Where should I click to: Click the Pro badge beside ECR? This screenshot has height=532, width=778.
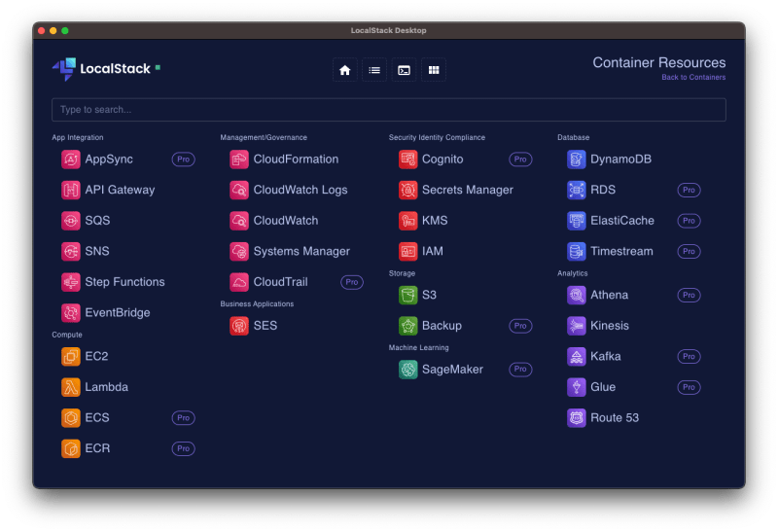click(183, 448)
